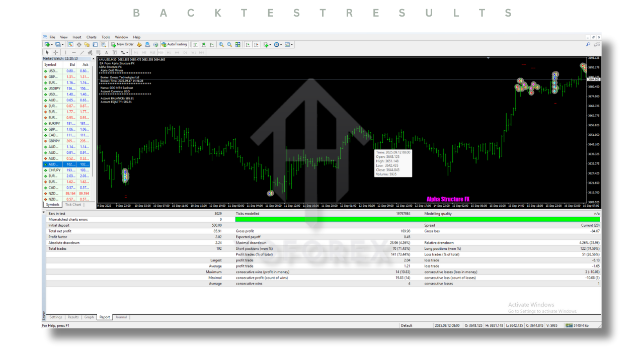
Task: Select the crosshair cursor tool
Action: point(55,52)
